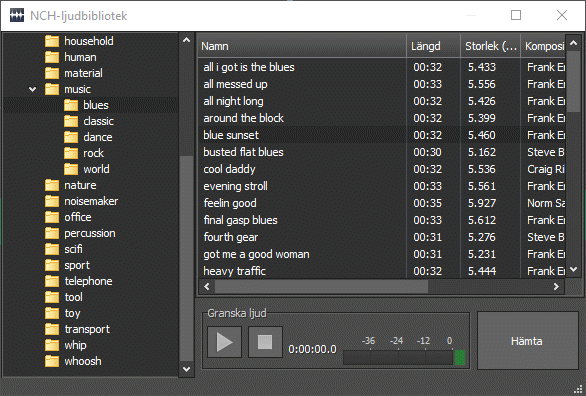The width and height of the screenshot is (586, 396).
Task: Click sound list vertical scrollbar thumb
Action: tap(573, 81)
